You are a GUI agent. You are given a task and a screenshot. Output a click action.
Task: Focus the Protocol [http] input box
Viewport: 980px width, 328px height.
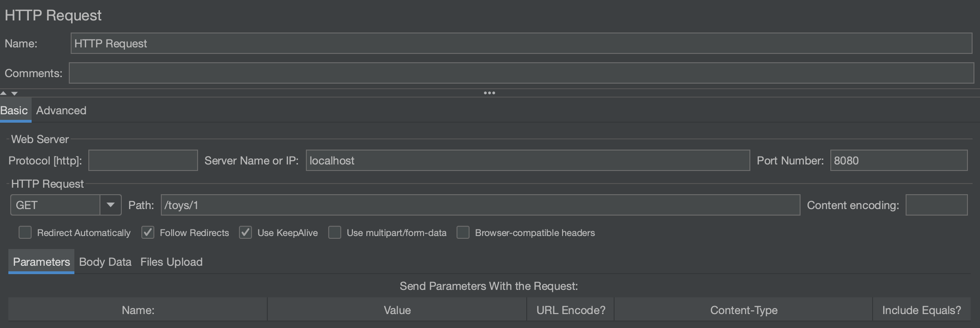tap(143, 160)
